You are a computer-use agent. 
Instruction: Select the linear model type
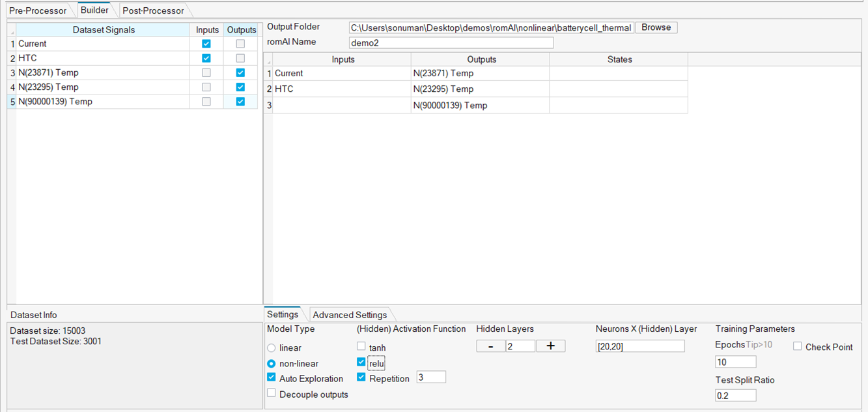click(x=272, y=348)
